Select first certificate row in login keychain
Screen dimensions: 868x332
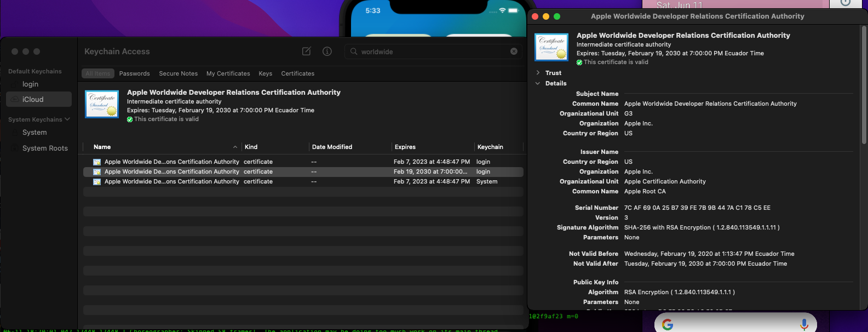tap(303, 162)
